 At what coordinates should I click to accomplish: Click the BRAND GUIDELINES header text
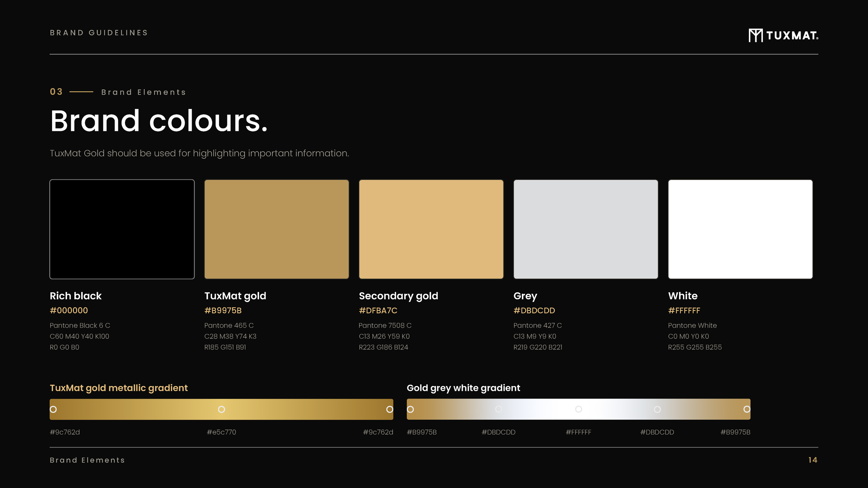99,33
